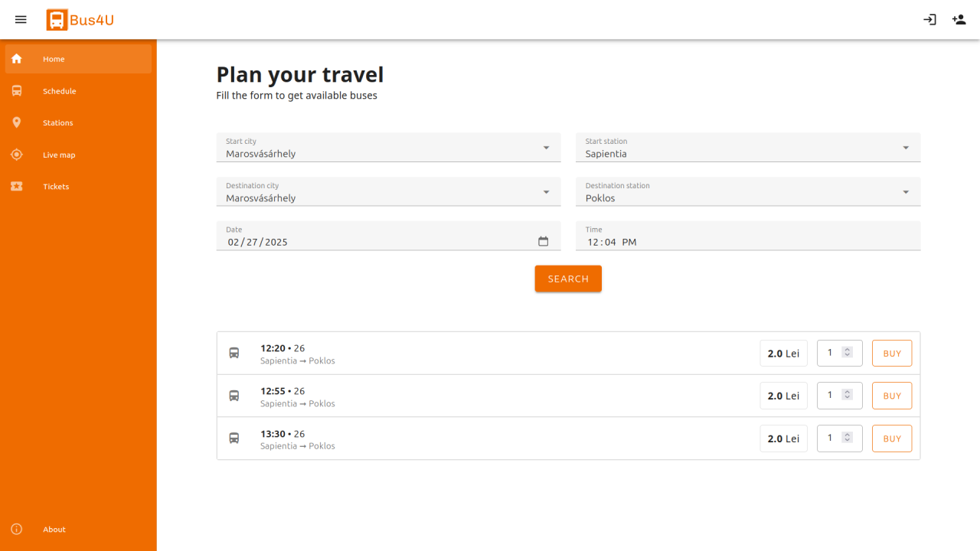Open the Destination city dropdown
Viewport: 980px width, 551px height.
pos(545,192)
